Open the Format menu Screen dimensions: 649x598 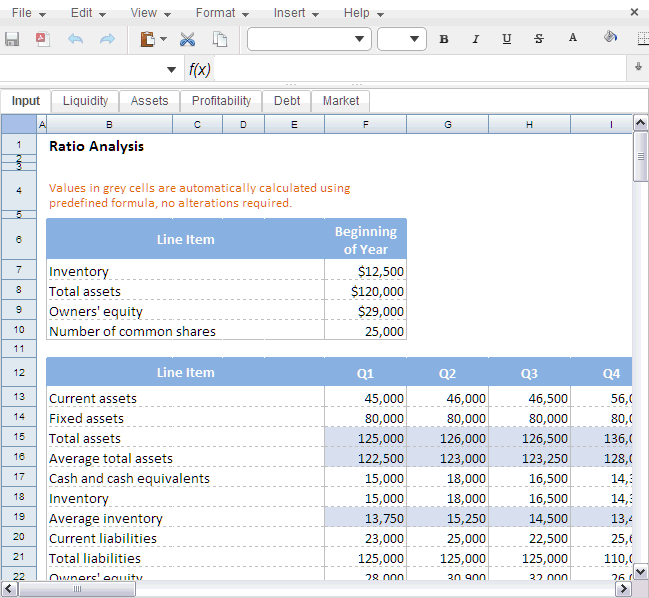(x=222, y=13)
